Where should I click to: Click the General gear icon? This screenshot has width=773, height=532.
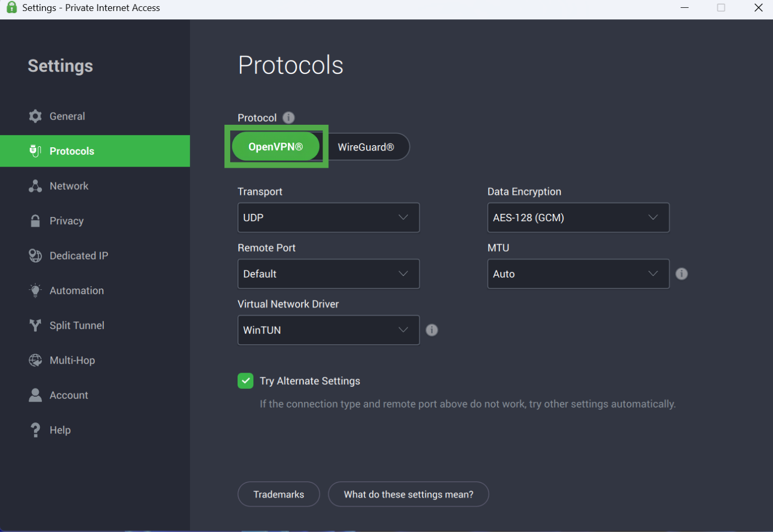(x=35, y=116)
